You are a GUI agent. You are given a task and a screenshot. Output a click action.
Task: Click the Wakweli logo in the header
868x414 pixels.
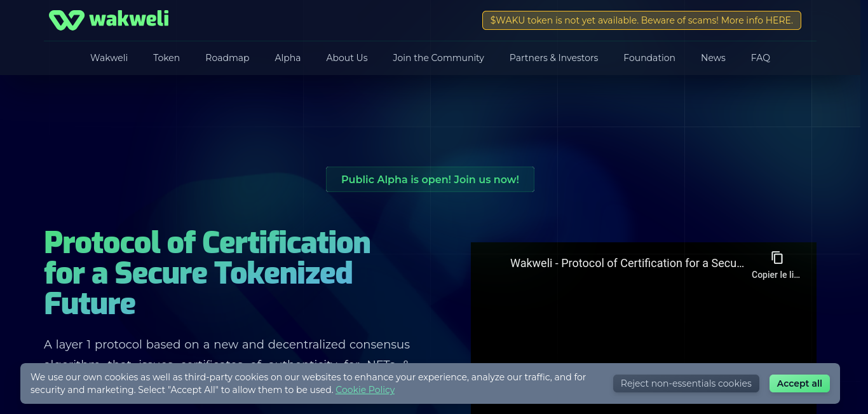pos(109,19)
